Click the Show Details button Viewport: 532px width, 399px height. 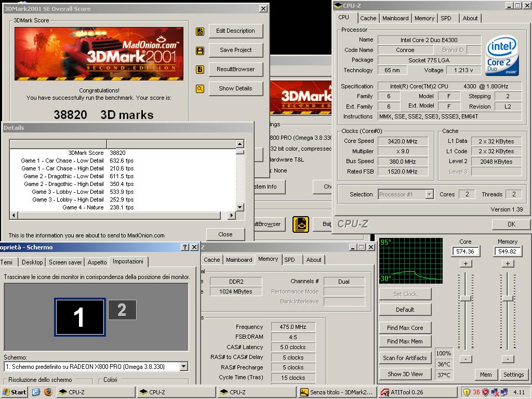pyautogui.click(x=236, y=88)
